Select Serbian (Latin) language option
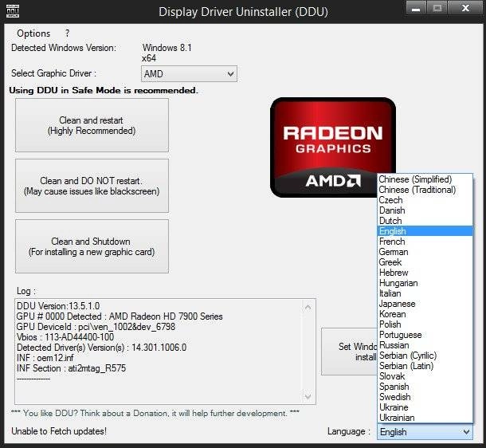The width and height of the screenshot is (486, 448). pyautogui.click(x=425, y=366)
